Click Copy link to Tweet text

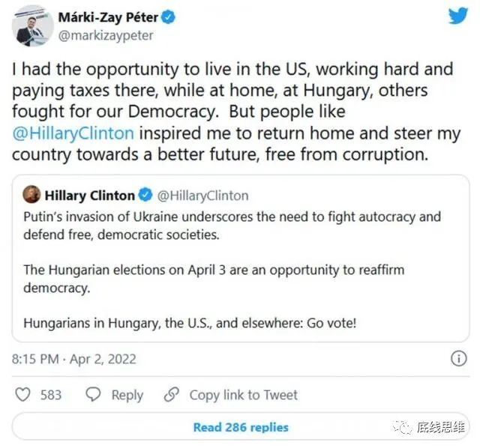coord(243,395)
